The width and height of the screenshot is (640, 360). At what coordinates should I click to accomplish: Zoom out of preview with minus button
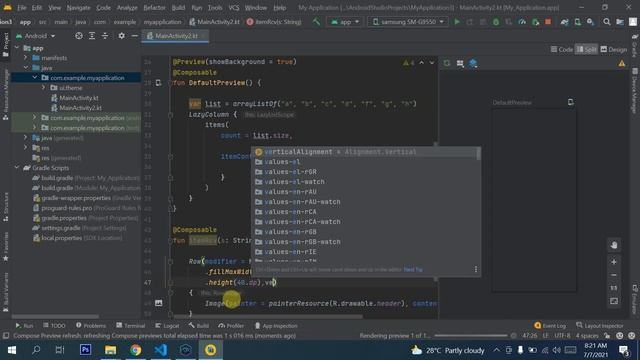point(614,275)
